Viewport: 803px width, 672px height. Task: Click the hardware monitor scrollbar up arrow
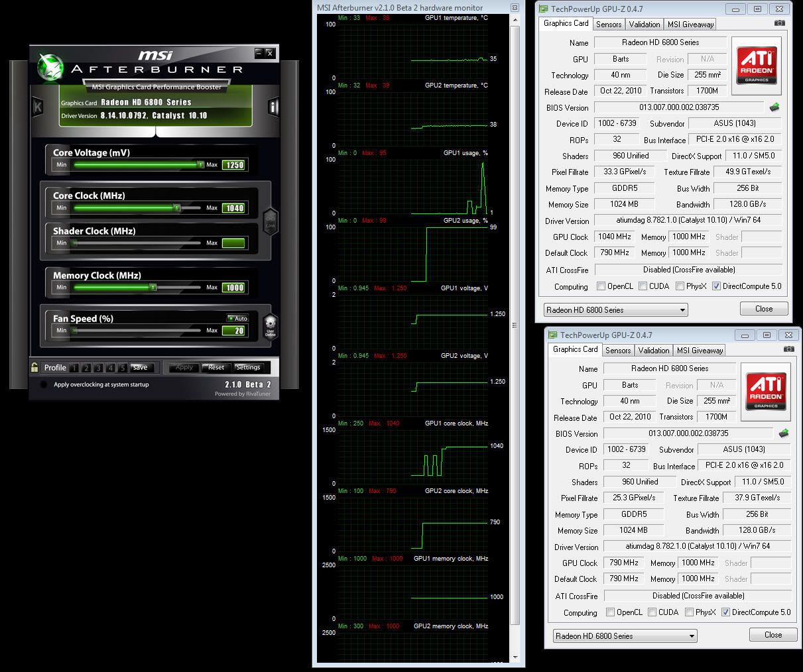[x=515, y=20]
